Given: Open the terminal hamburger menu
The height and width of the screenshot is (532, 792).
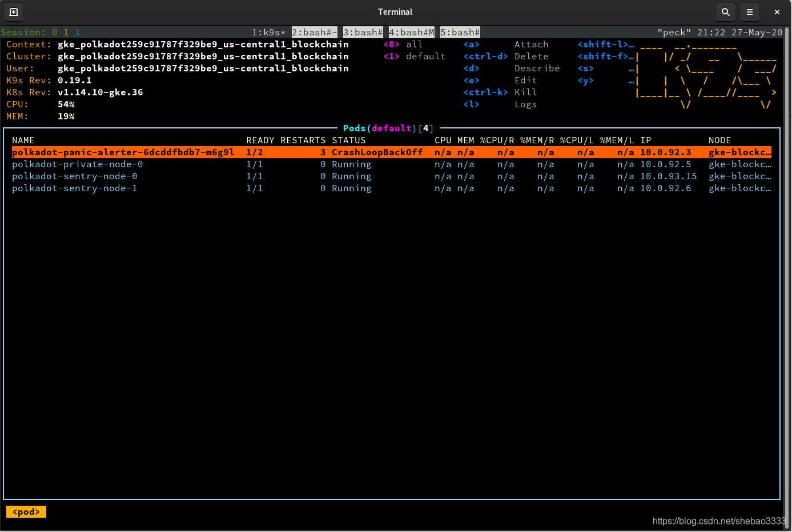Looking at the screenshot, I should point(750,11).
